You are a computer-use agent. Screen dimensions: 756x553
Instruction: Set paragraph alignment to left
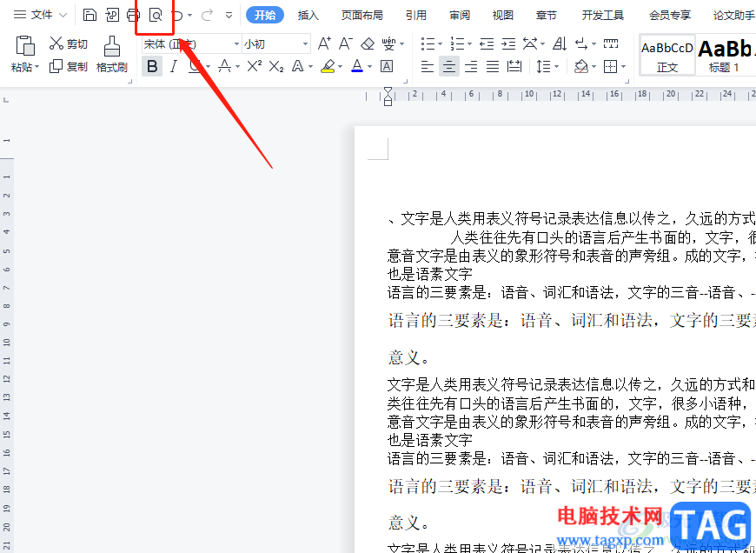(428, 66)
